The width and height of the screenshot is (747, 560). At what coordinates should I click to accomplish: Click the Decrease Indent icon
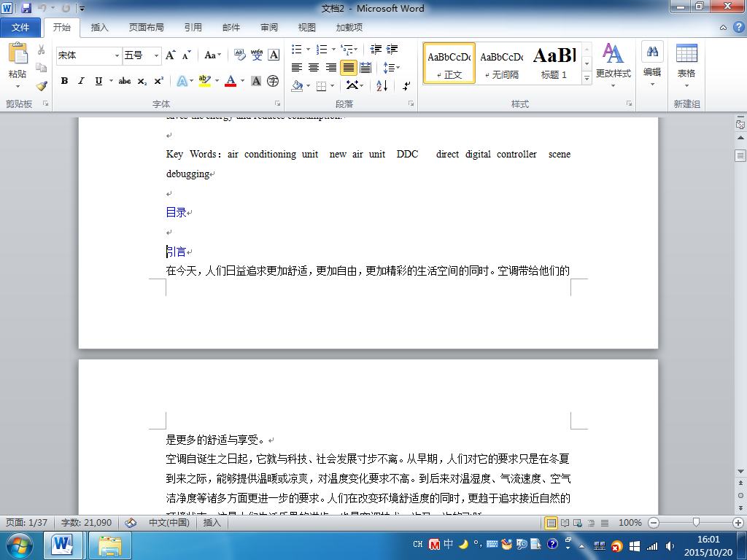pyautogui.click(x=376, y=49)
